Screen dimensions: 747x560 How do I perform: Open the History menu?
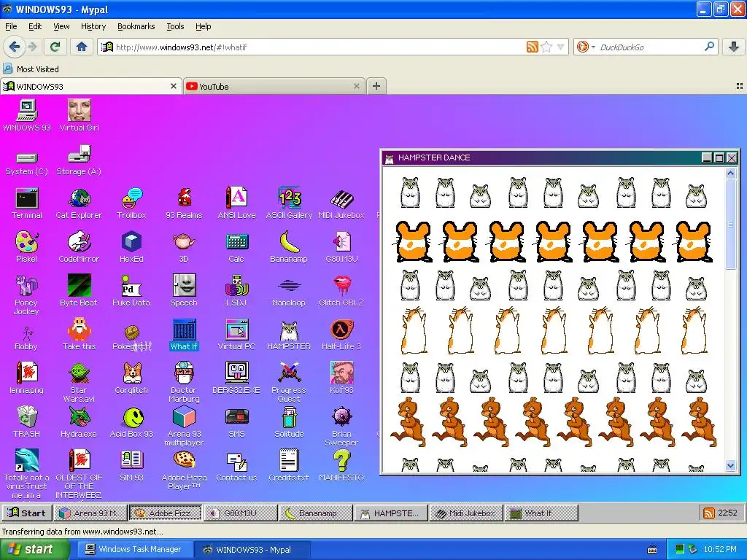point(93,26)
